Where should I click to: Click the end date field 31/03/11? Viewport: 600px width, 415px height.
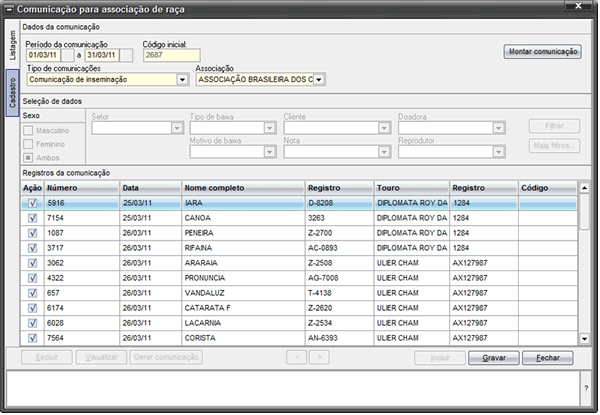point(102,55)
